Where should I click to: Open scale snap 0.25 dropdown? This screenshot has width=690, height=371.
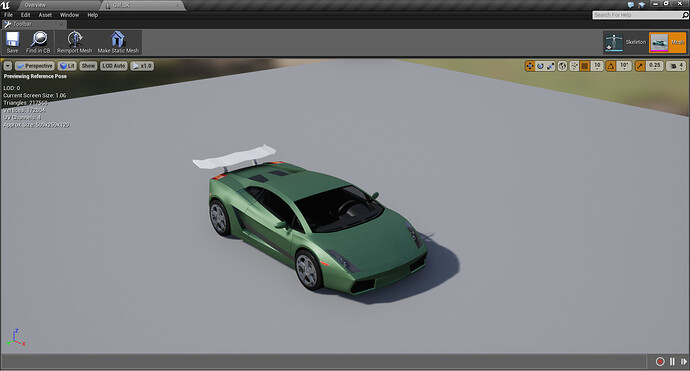coord(655,66)
